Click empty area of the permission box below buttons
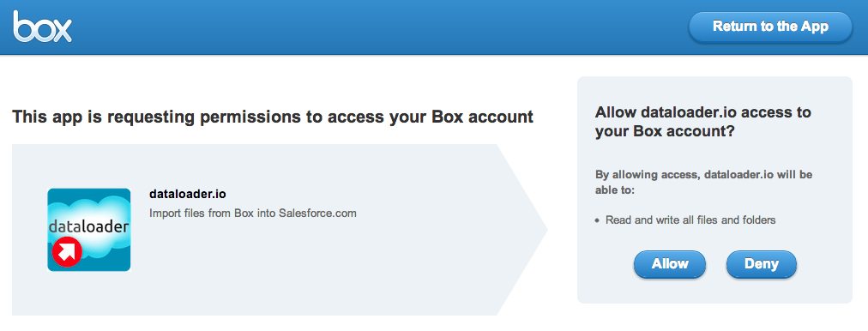Screen dimensions: 868x331 tap(714, 292)
